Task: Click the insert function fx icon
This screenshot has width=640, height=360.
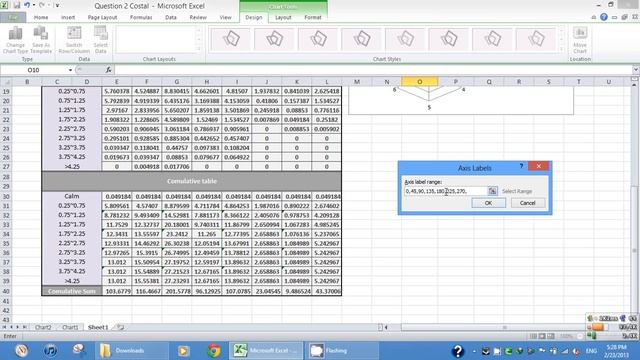Action: coord(108,70)
